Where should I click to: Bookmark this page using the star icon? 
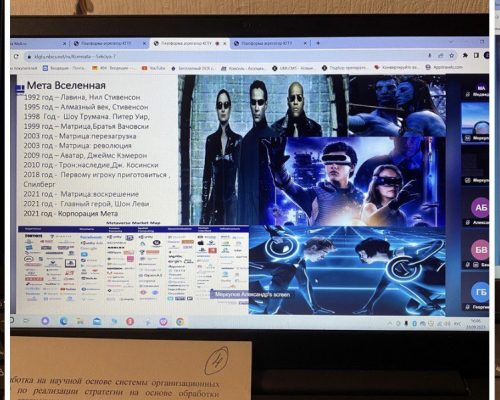pos(452,56)
